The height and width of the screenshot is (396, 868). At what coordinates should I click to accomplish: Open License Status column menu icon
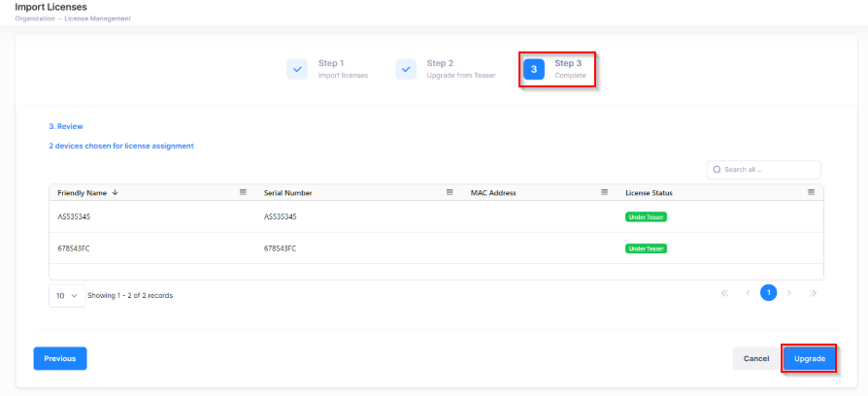coord(811,192)
